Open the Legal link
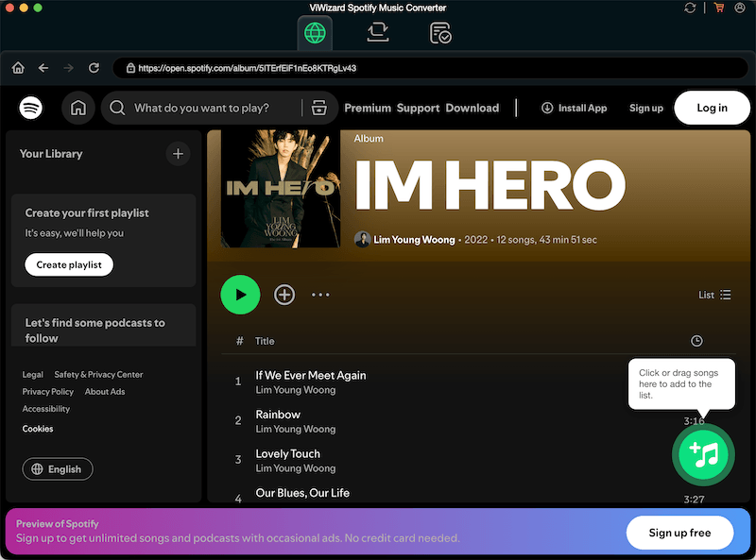Screen dimensions: 756x560 33,375
